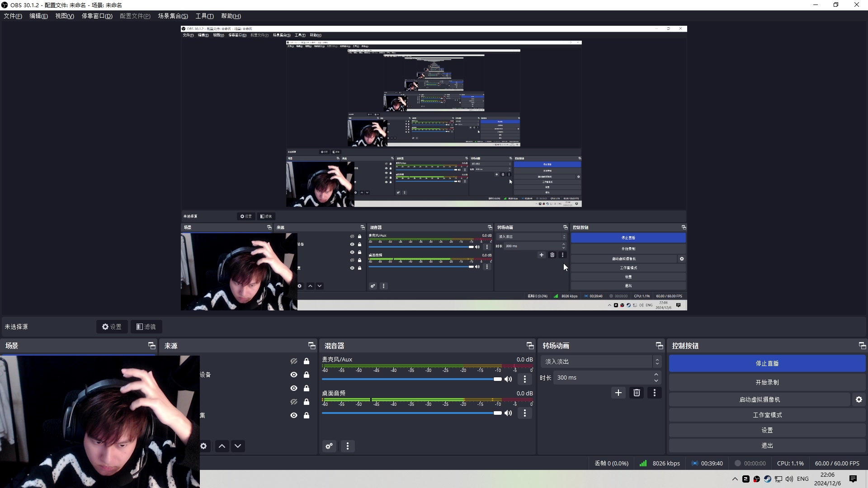Click 丢帧 0 (0.0%) status text
Image resolution: width=868 pixels, height=488 pixels.
(x=611, y=463)
